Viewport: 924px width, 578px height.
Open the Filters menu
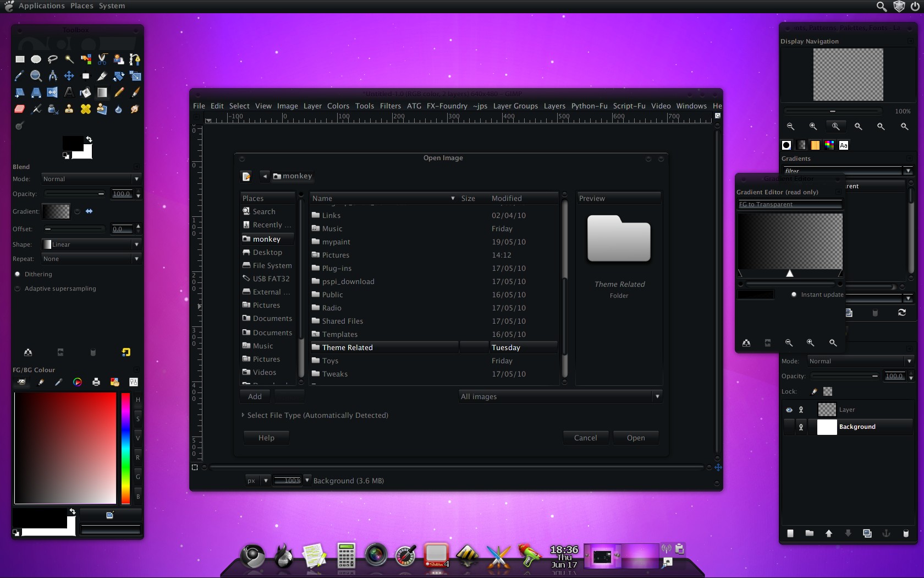pyautogui.click(x=391, y=106)
